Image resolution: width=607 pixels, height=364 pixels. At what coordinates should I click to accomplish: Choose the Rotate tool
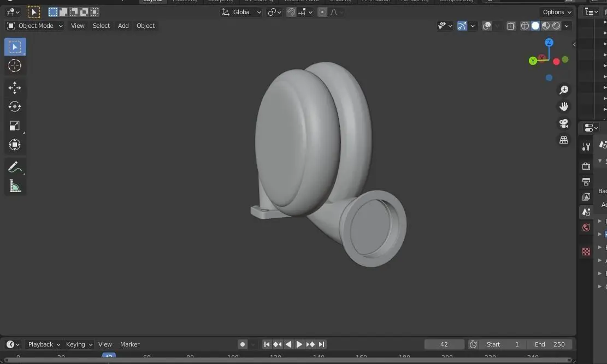tap(15, 107)
